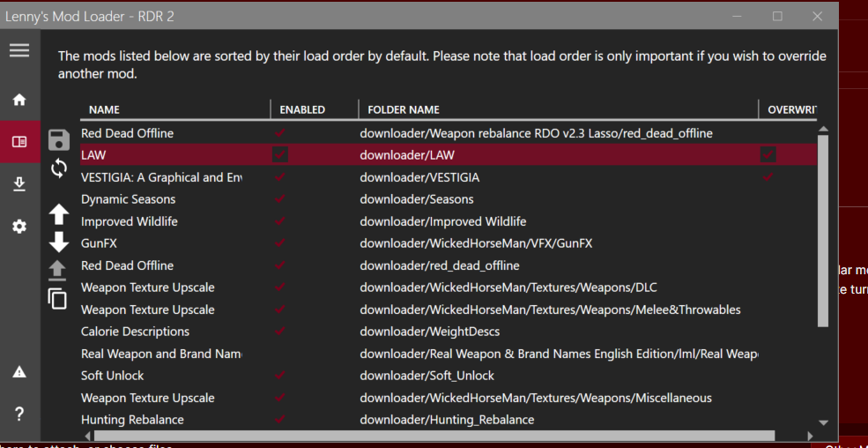Open the Downloads sidebar icon
The image size is (868, 448).
click(19, 183)
